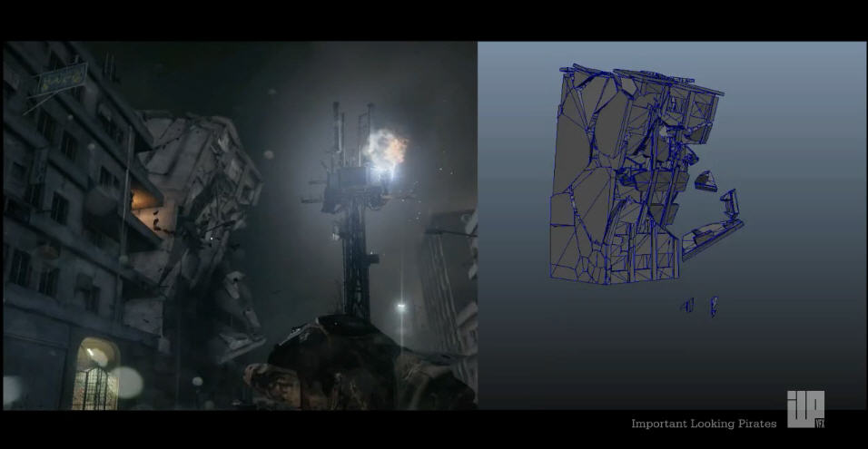Click the ILP VFX logo
This screenshot has width=868, height=449.
(806, 408)
